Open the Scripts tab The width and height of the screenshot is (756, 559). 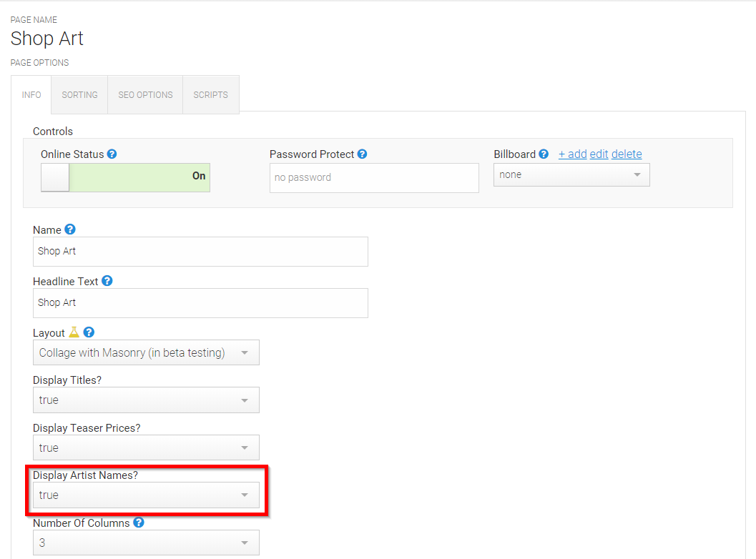211,95
